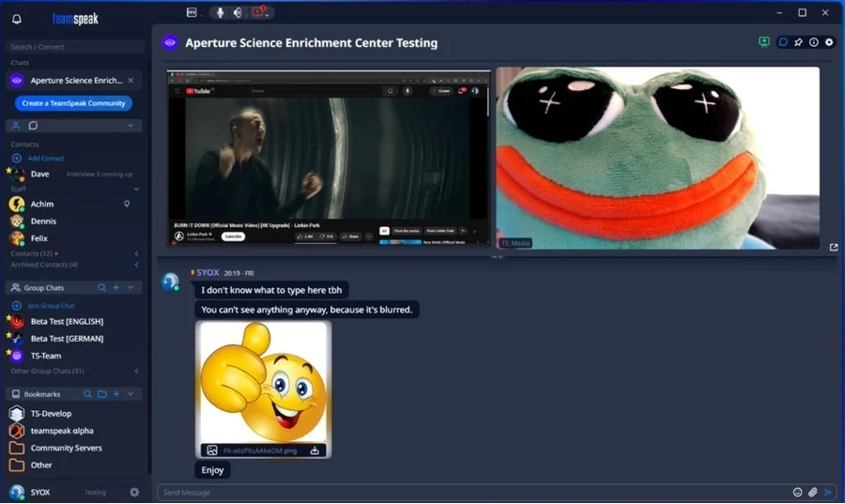
Task: Open chat settings gear in header
Action: 829,42
